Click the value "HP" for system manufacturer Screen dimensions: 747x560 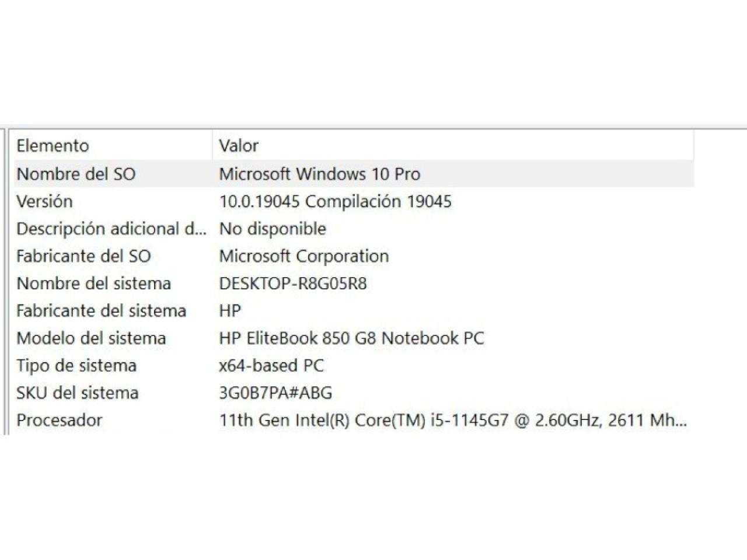(x=229, y=311)
